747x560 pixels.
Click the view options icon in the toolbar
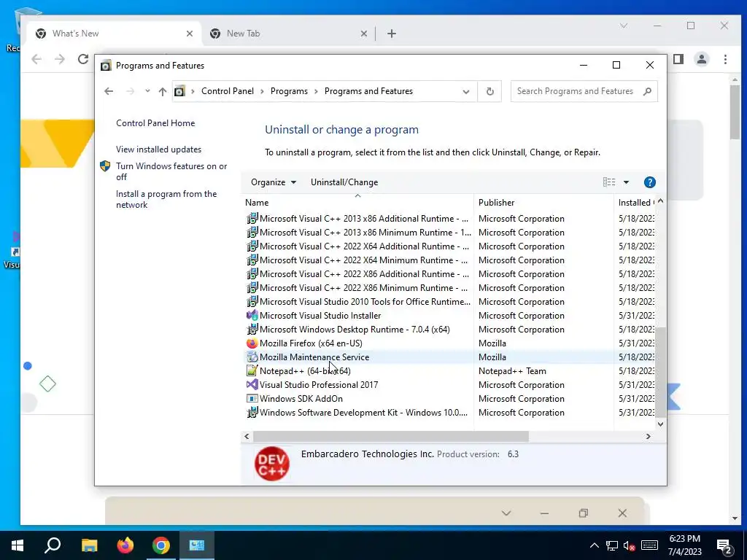pos(609,182)
